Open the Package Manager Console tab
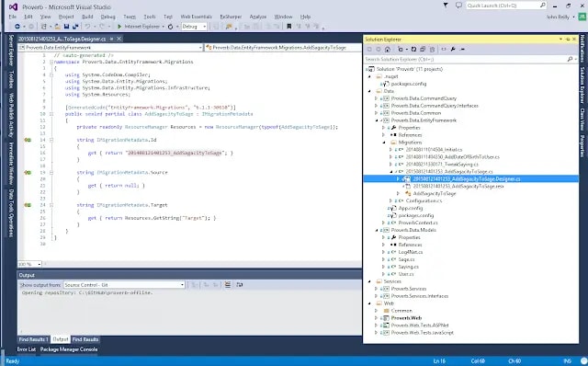588x366 pixels. (x=69, y=349)
